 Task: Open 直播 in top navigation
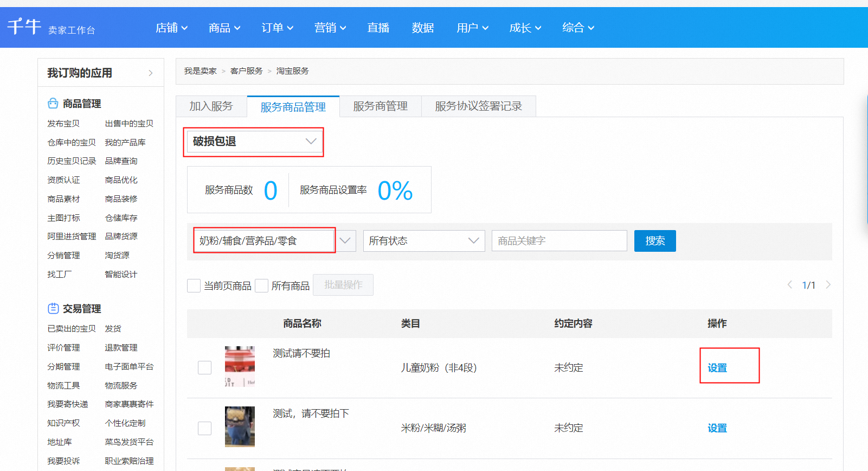click(378, 28)
